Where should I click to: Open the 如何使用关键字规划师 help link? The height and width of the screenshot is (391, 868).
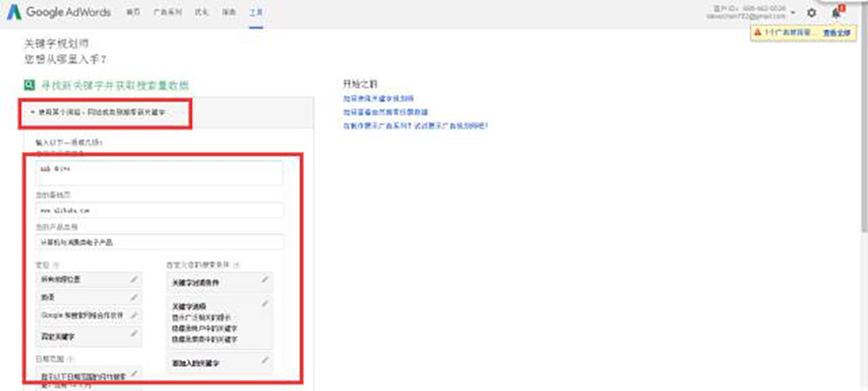(x=378, y=98)
